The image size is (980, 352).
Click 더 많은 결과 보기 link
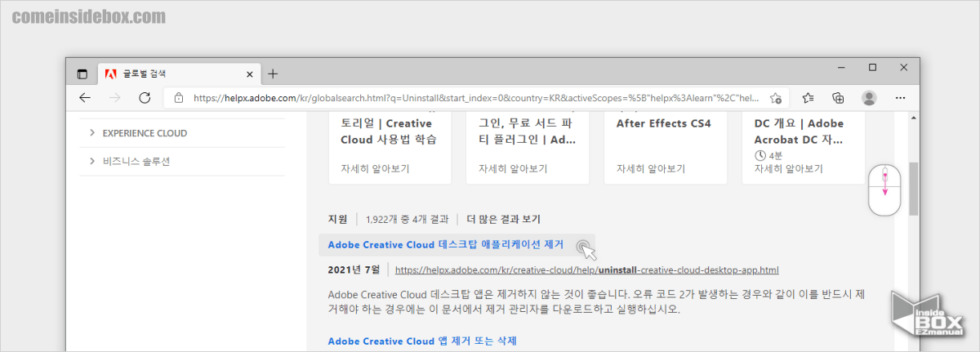(x=504, y=219)
